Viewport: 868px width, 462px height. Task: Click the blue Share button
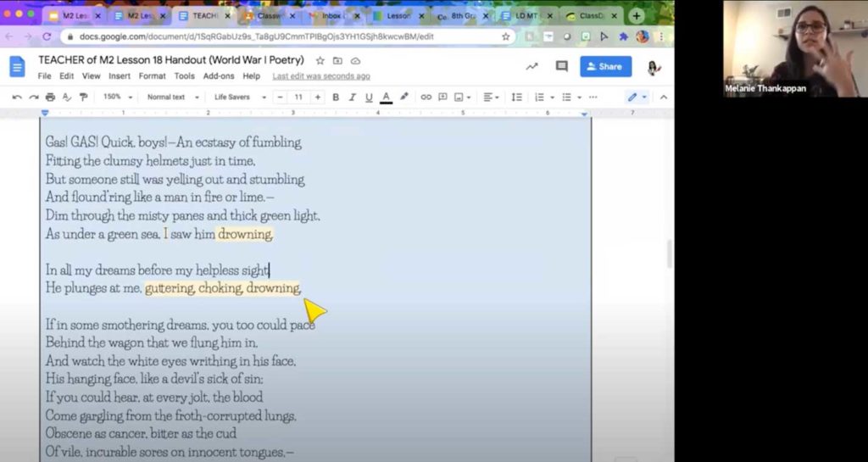605,66
